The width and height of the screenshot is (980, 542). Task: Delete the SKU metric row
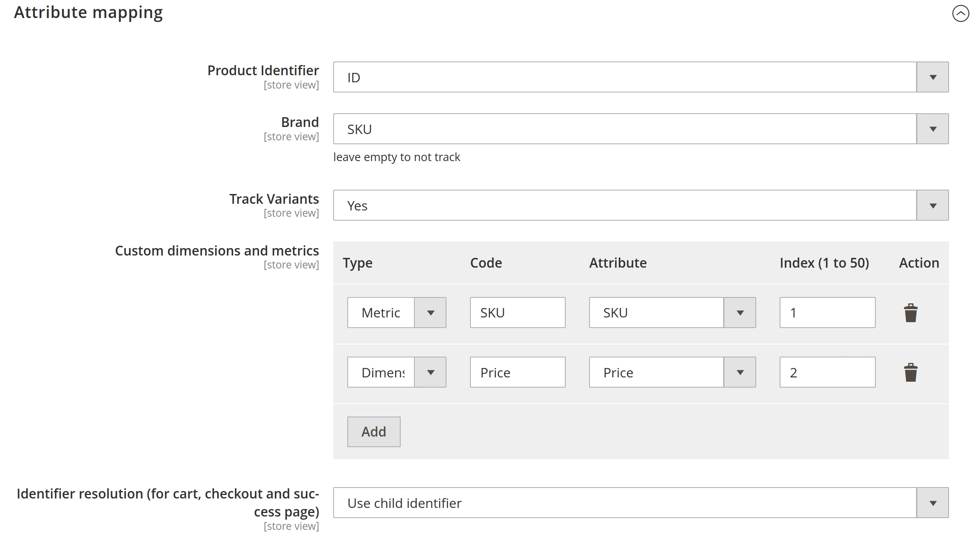[911, 312]
